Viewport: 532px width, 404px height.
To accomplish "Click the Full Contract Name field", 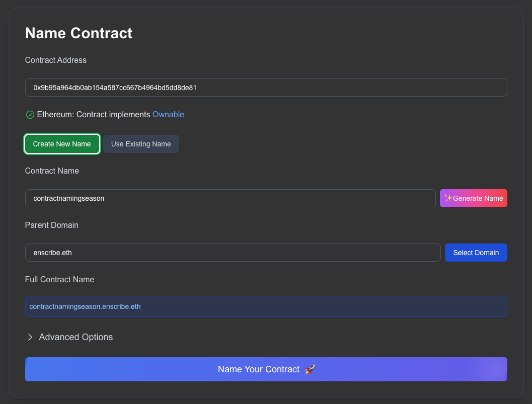I will click(x=266, y=306).
